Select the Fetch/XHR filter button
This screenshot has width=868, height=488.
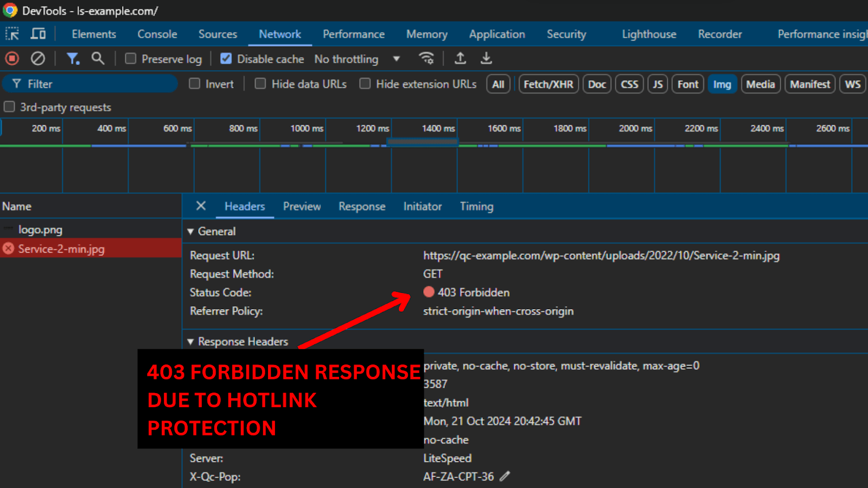(548, 85)
